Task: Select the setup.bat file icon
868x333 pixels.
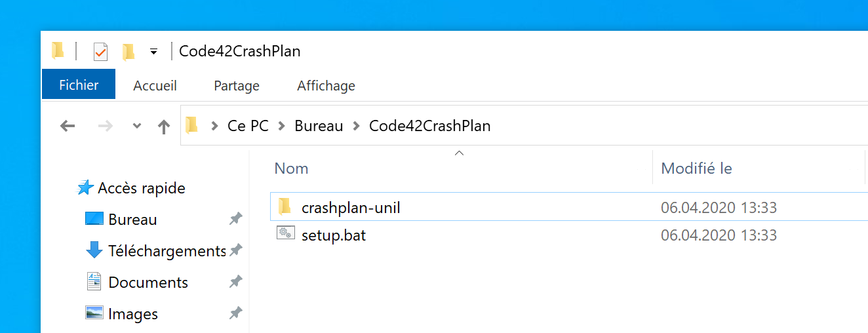Action: (x=285, y=233)
